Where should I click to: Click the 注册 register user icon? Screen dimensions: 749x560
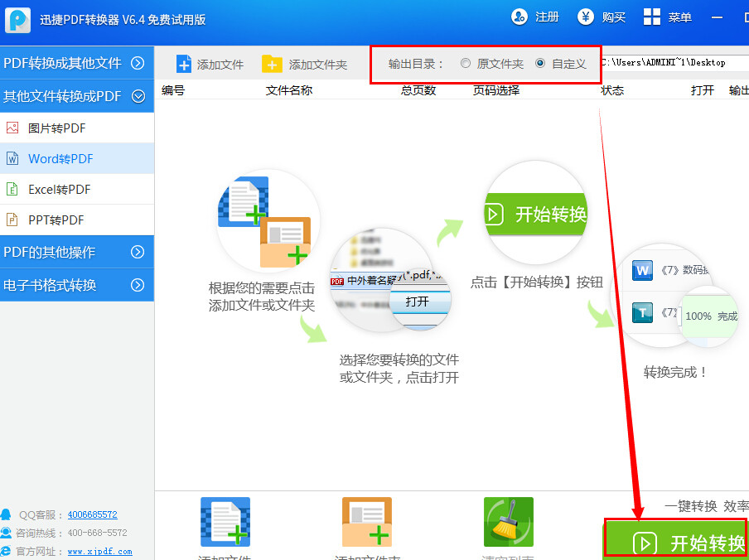(x=519, y=17)
